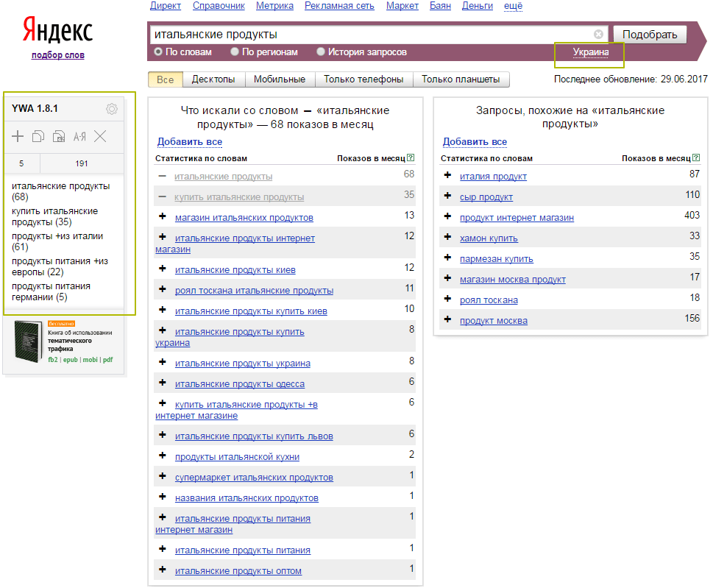Open the 'Деньги' top link

coord(478,6)
